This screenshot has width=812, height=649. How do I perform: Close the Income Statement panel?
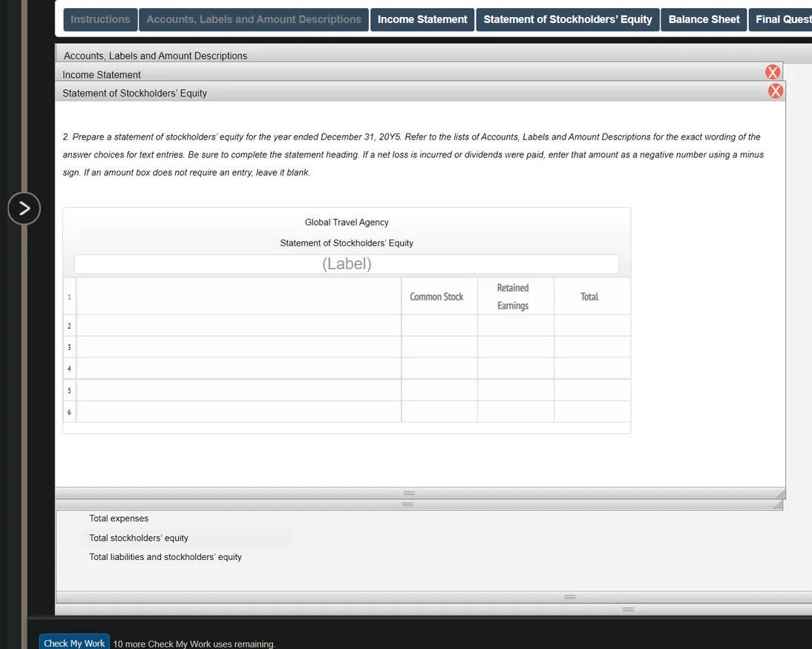click(772, 71)
